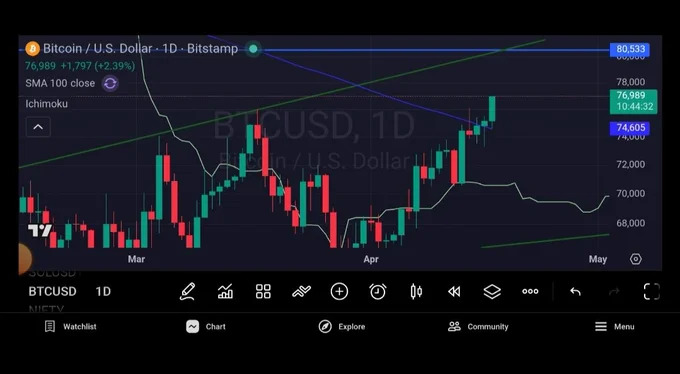
Task: Click the 72,000 price scale value
Action: click(631, 164)
